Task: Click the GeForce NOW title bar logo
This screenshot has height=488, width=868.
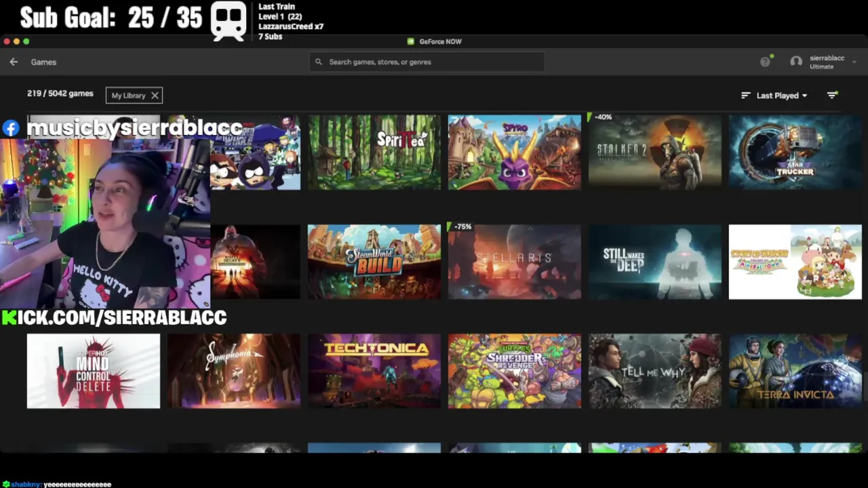Action: click(x=410, y=41)
